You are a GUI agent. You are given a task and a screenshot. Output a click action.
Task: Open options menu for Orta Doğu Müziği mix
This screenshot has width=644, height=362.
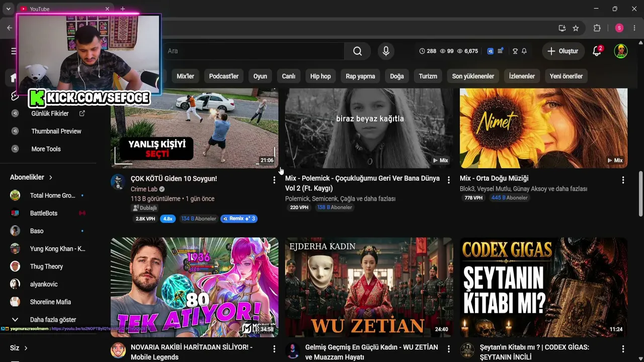(x=623, y=179)
